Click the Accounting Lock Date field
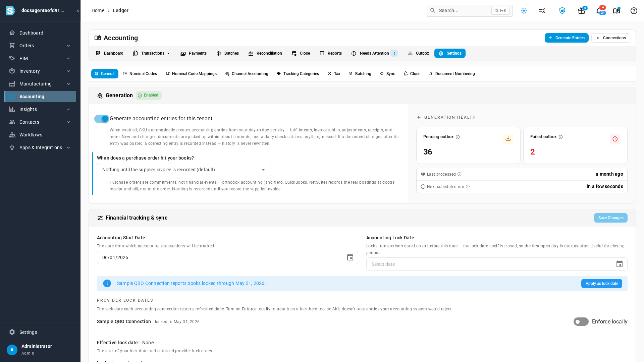Viewport: 644px width, 362px height. 497,264
